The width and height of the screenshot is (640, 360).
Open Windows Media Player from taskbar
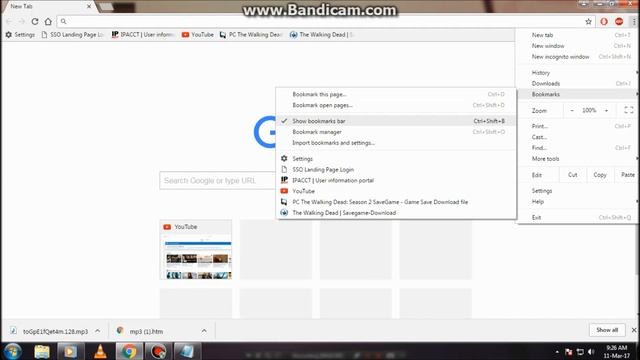coord(70,351)
